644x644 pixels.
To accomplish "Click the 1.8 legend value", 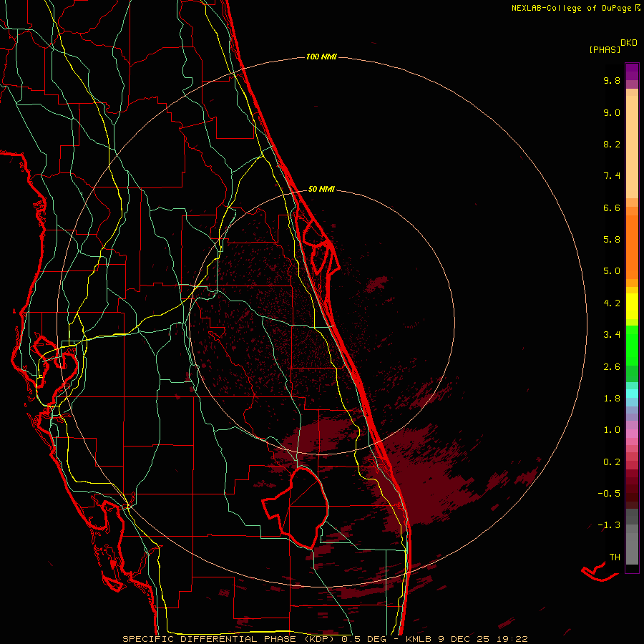I will point(612,399).
